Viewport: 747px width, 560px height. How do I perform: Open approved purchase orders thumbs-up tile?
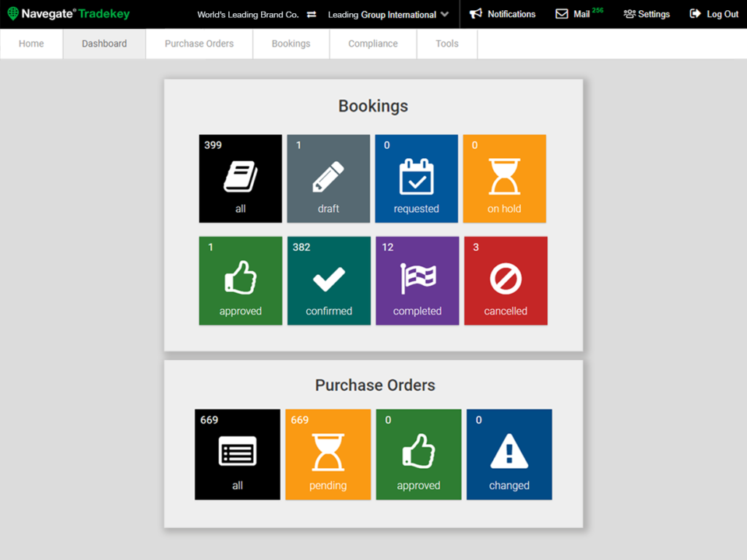(419, 454)
